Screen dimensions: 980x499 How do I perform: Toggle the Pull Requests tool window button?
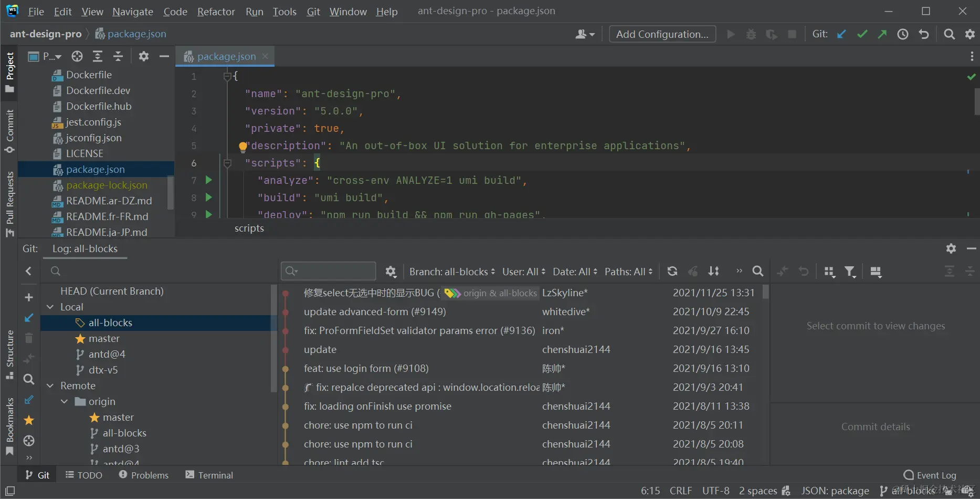pos(9,204)
